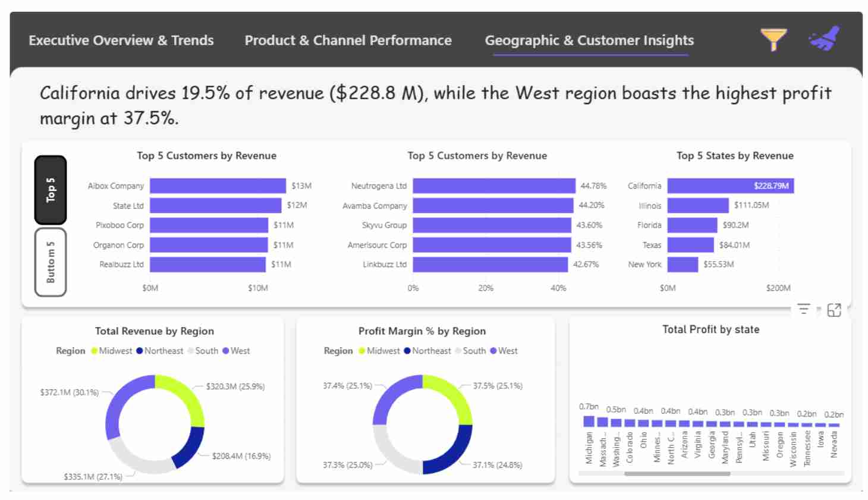868x500 pixels.
Task: Open the filter icon on Total Profit visual
Action: pyautogui.click(x=803, y=310)
